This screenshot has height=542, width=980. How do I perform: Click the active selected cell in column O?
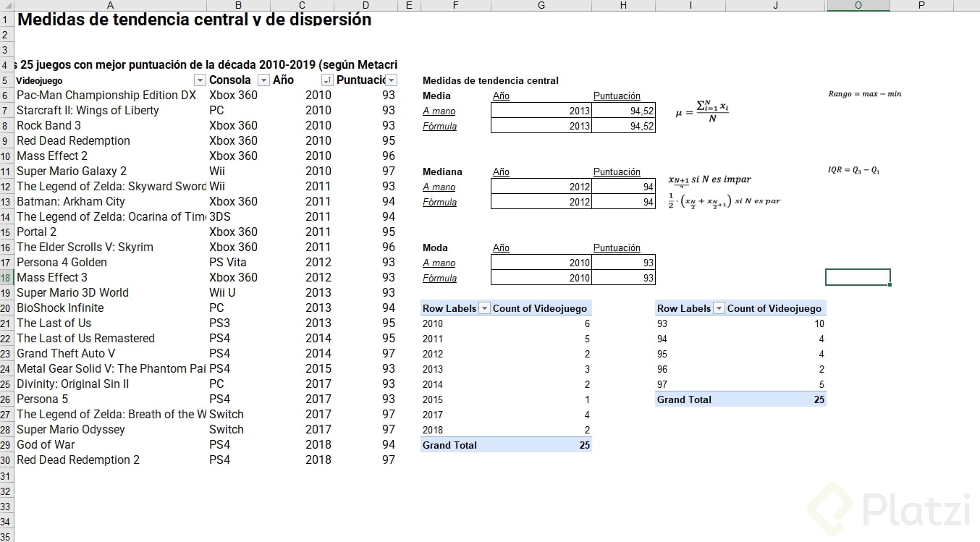(858, 277)
